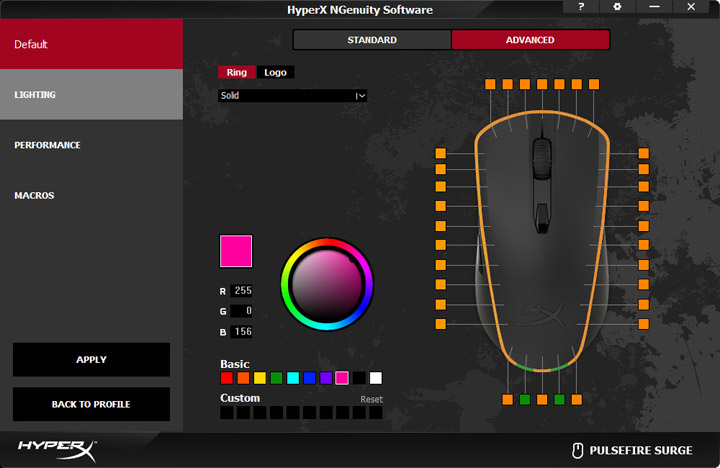Select the second green bottom LED square
The image size is (720, 468).
(559, 400)
